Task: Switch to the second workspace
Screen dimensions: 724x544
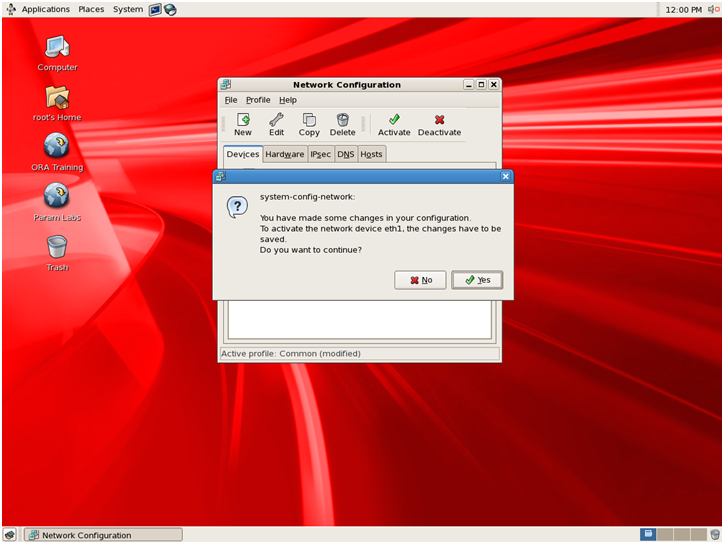Action: [664, 534]
